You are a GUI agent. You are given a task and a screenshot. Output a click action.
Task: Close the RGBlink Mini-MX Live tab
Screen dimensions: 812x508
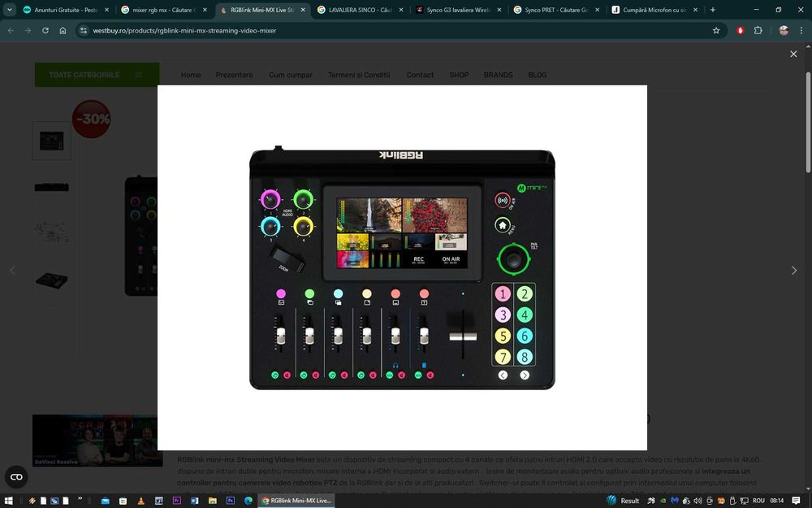point(303,10)
